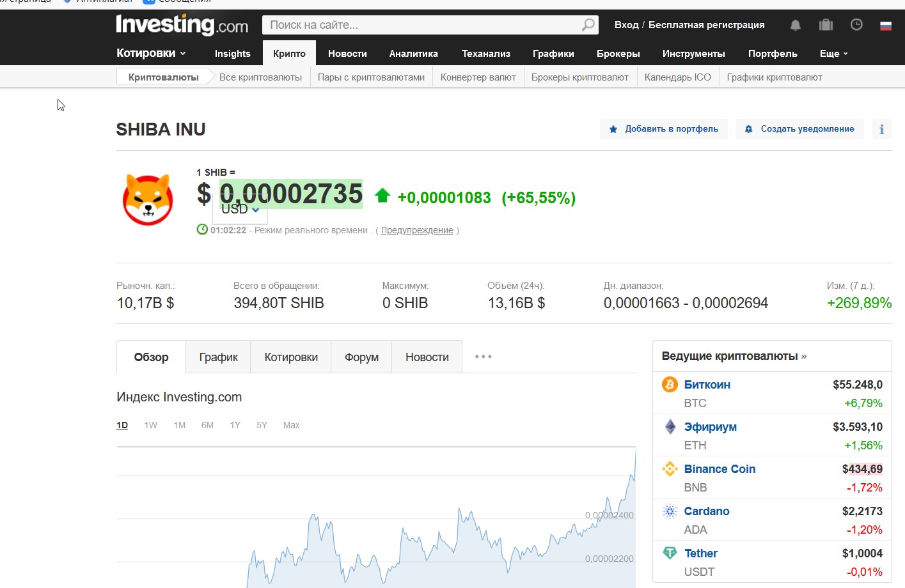Open the График tab
Screen dimensions: 905x588
pyautogui.click(x=218, y=357)
